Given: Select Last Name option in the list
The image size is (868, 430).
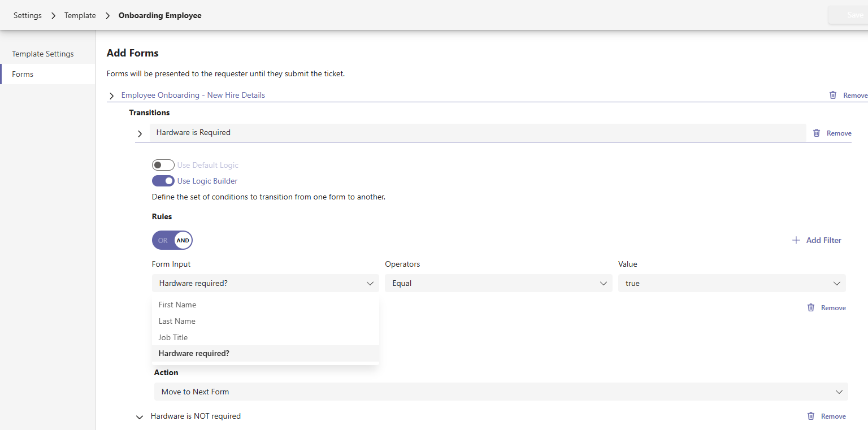Looking at the screenshot, I should tap(177, 321).
